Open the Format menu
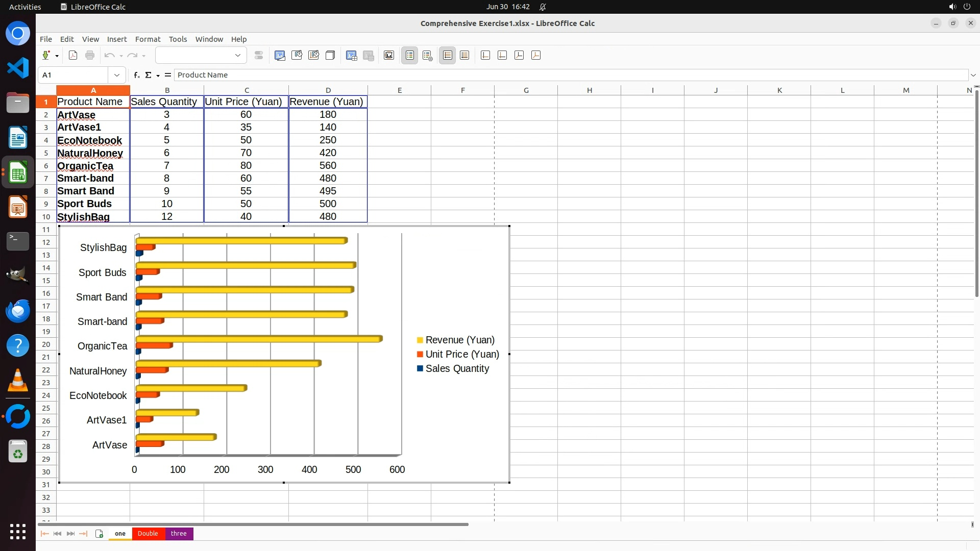Image resolution: width=980 pixels, height=551 pixels. coord(148,39)
